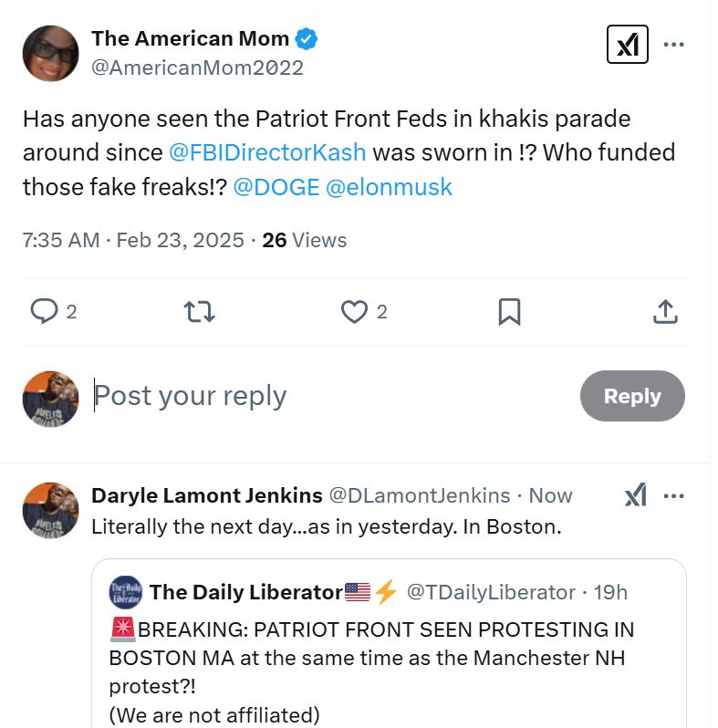718x728 pixels.
Task: Click the 7:35 AM Feb 23 timestamp
Action: click(x=133, y=240)
